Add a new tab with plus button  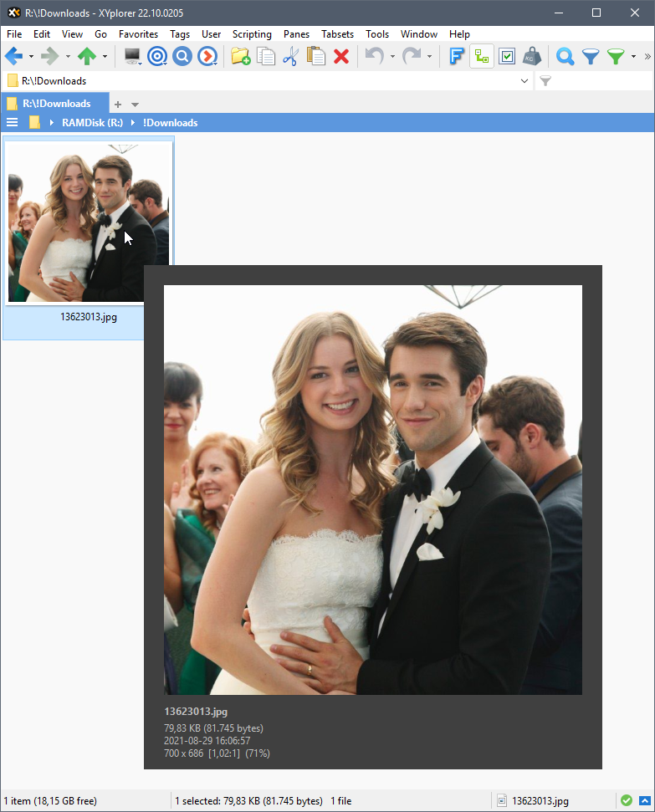click(118, 105)
